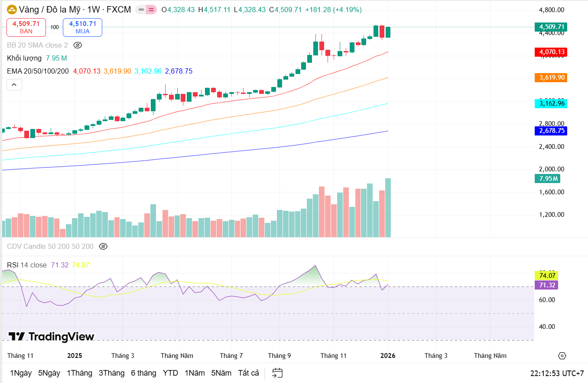The height and width of the screenshot is (383, 588).
Task: Click the gold symbol icon beside Vàng title
Action: (x=12, y=10)
